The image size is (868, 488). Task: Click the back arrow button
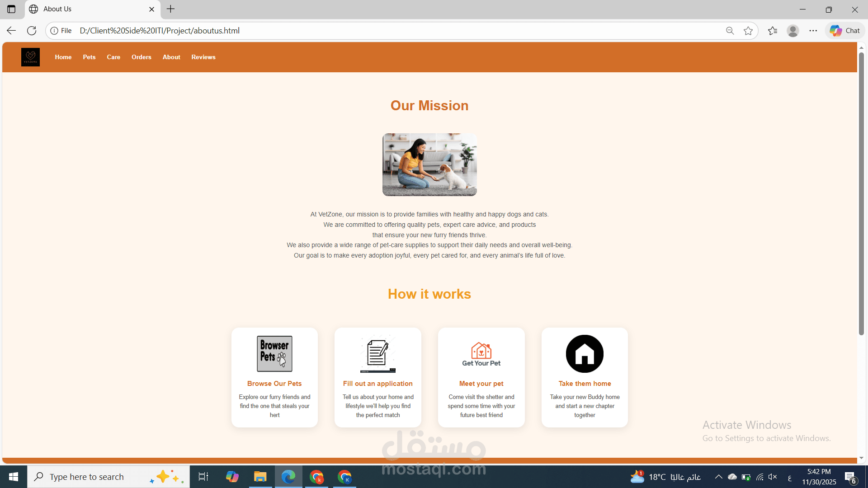click(11, 31)
